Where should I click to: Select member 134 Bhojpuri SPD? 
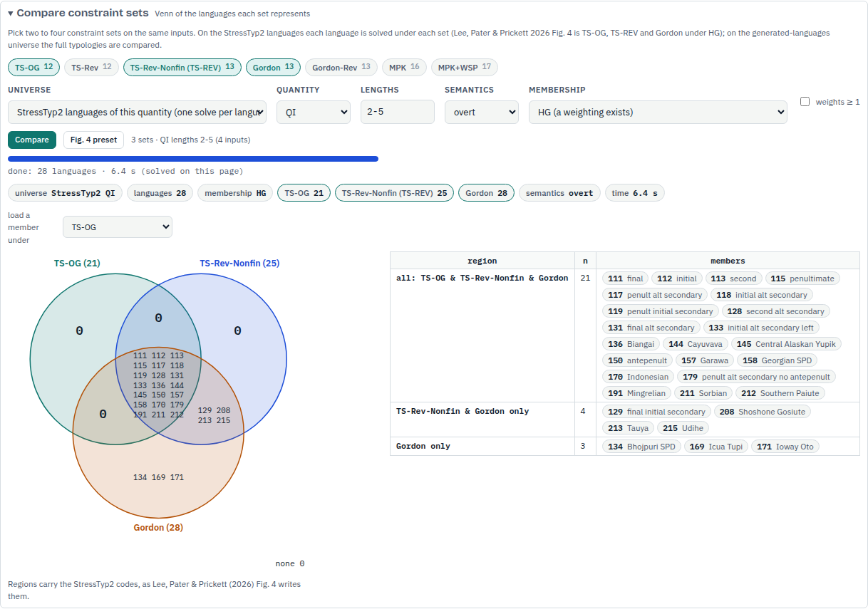tap(641, 447)
